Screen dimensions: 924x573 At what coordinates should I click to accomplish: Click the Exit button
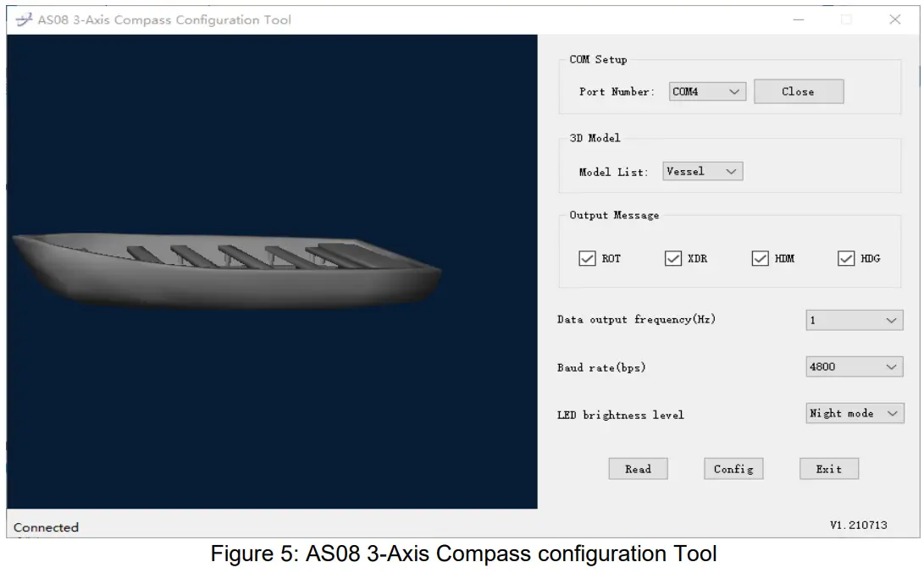click(x=829, y=469)
